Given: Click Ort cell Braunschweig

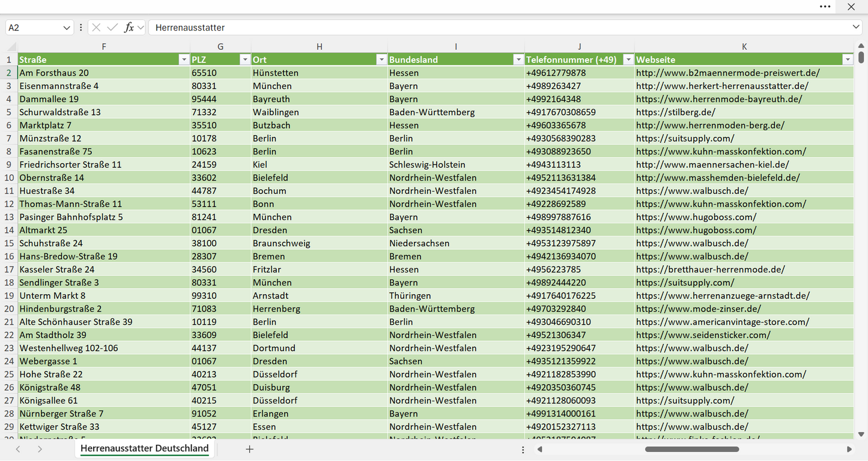Looking at the screenshot, I should point(319,243).
